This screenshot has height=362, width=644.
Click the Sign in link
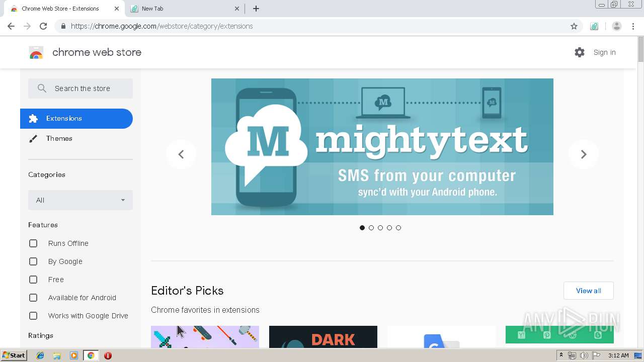tap(604, 52)
